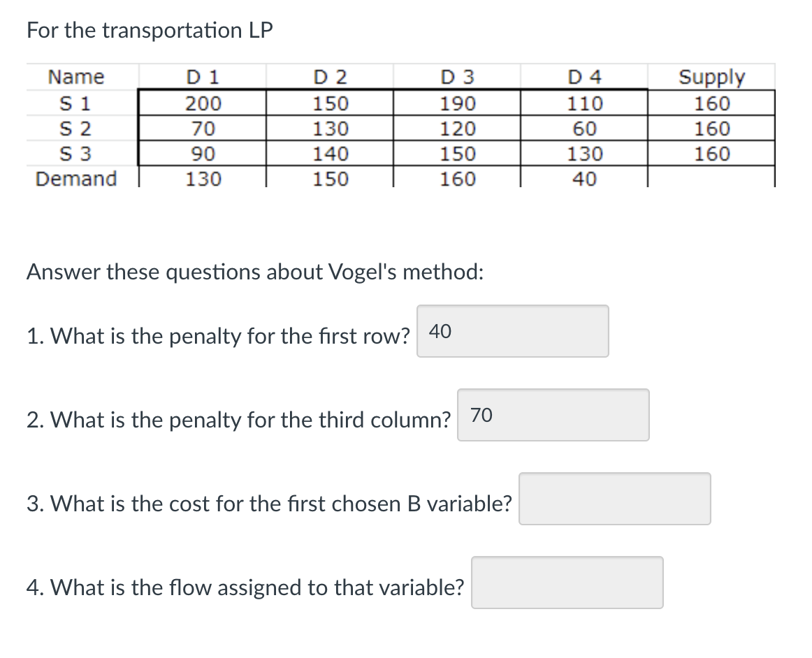
Task: Click the S2 to D3 cost cell 120
Action: tap(458, 129)
